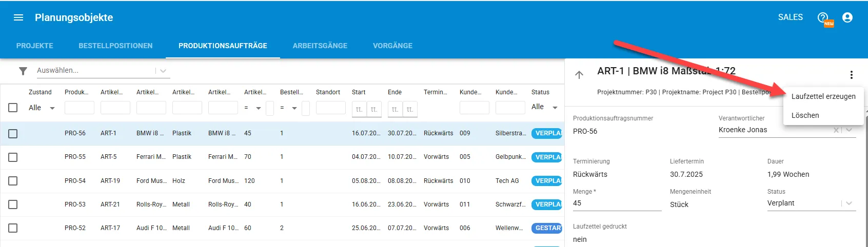The height and width of the screenshot is (247, 868).
Task: Click Kroenke Jonas in Verantwortlicher
Action: click(x=743, y=130)
